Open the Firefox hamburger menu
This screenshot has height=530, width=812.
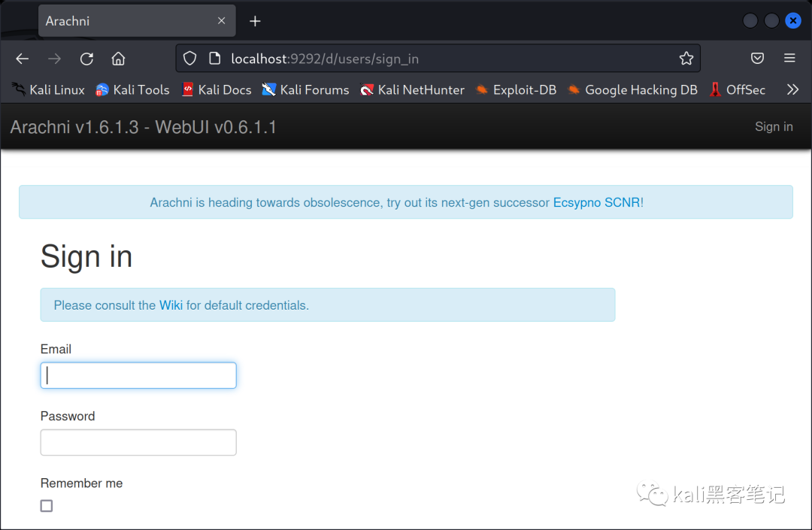[x=789, y=59]
